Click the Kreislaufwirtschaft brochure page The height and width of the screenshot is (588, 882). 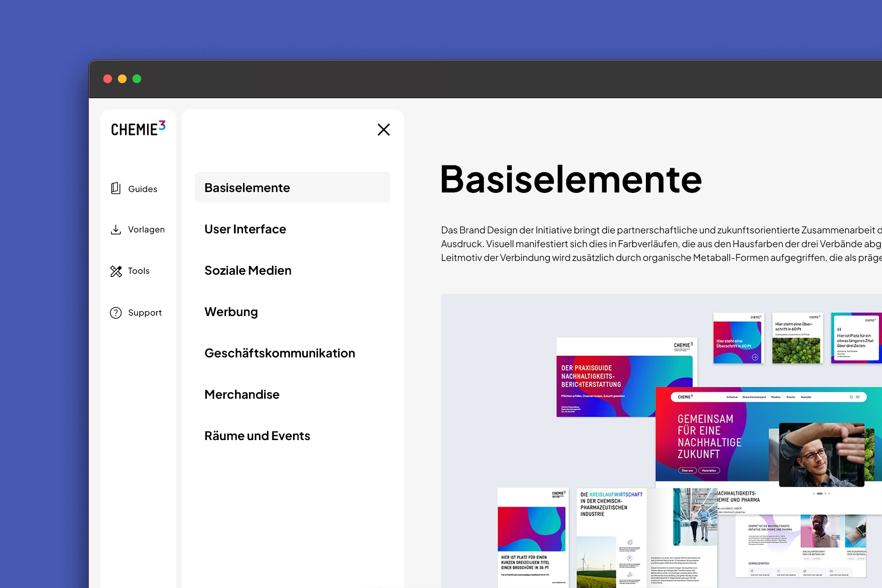click(x=611, y=538)
